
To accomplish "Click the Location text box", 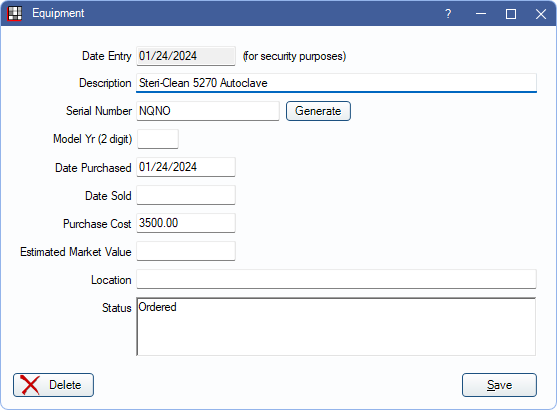I will (x=336, y=279).
